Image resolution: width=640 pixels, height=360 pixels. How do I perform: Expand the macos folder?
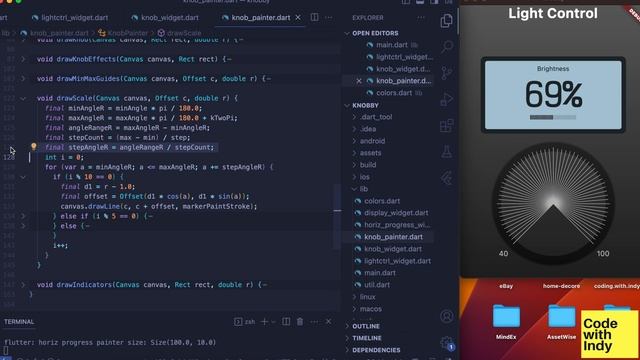tap(371, 309)
